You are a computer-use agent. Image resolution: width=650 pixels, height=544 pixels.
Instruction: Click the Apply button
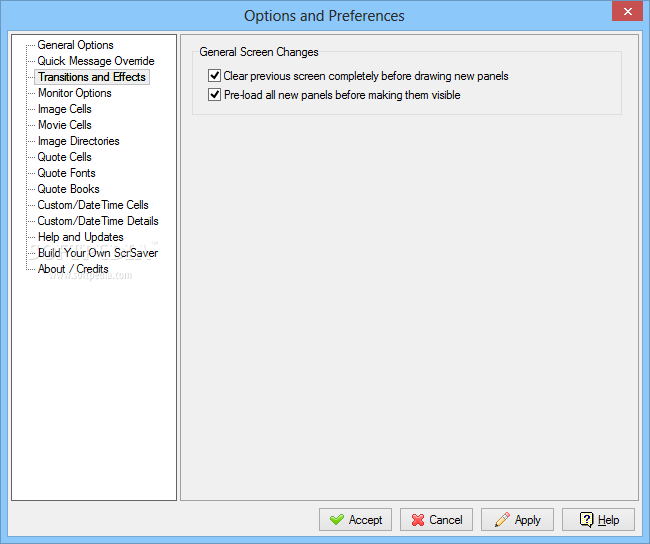(x=517, y=520)
